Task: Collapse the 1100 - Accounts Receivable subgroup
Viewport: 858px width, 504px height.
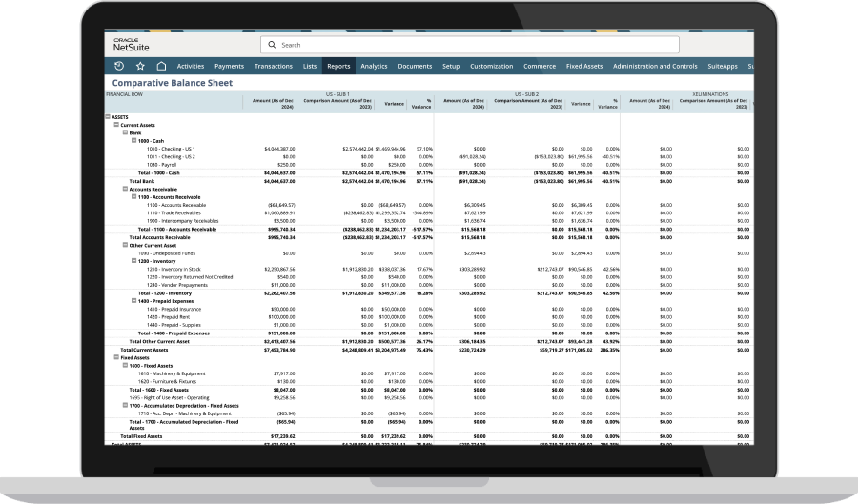Action: (134, 197)
